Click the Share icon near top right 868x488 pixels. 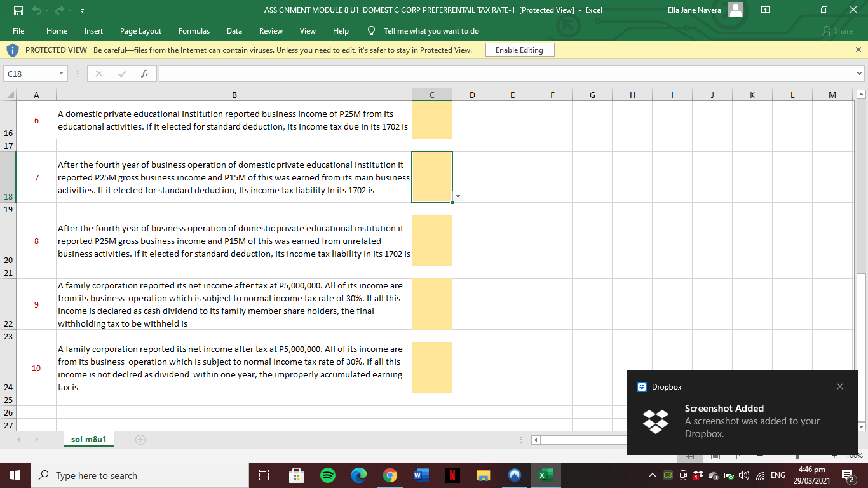(839, 30)
